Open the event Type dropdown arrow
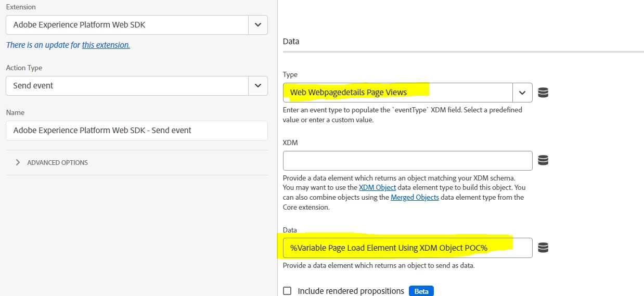Screen dimensions: 644x296 click(522, 93)
